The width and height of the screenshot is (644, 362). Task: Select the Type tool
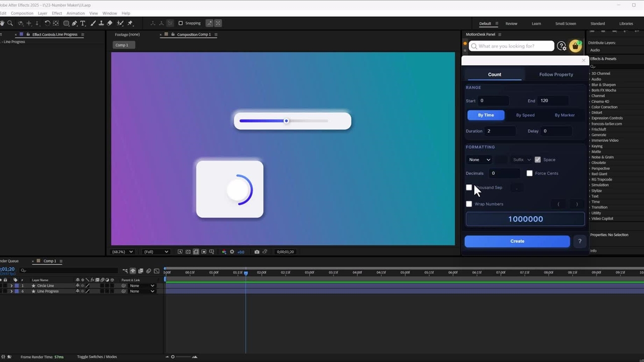[x=83, y=23]
